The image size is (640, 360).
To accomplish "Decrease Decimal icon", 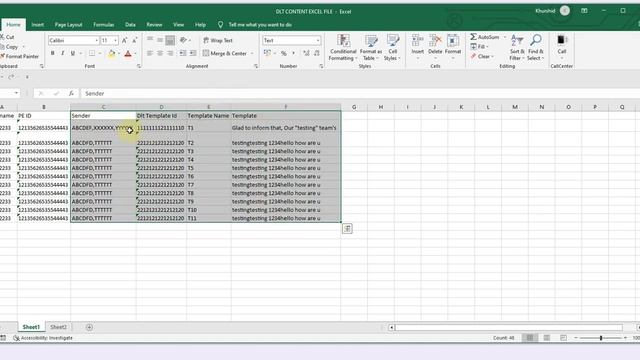I will coord(316,53).
